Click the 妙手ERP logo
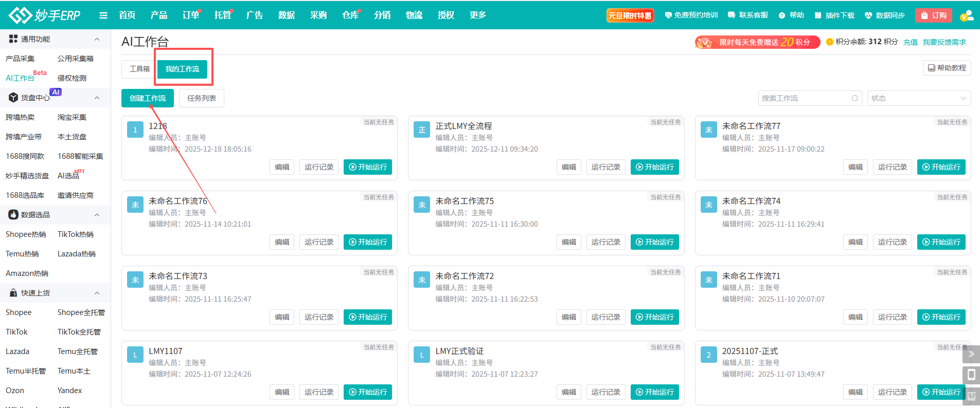The height and width of the screenshot is (408, 980). 44,15
